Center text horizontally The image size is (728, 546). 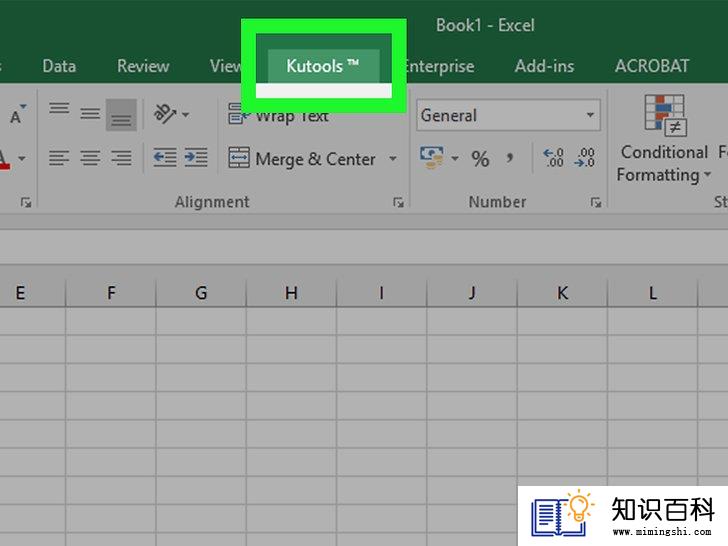(90, 158)
